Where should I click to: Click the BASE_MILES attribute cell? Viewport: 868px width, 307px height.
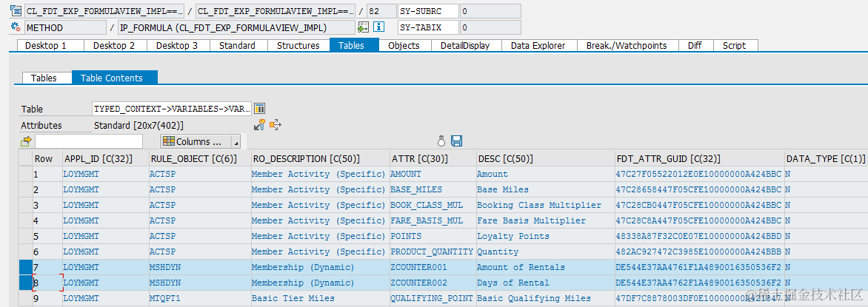433,189
